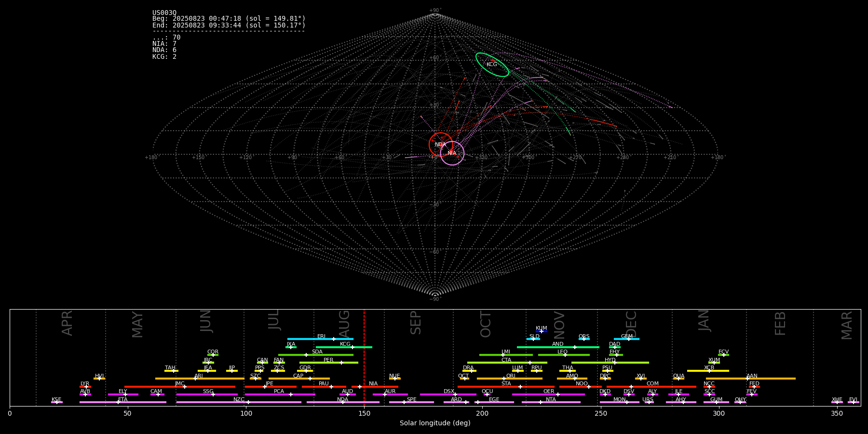Click the 'NIA: 7' count line
Screen dimensions: 868x434
click(164, 44)
